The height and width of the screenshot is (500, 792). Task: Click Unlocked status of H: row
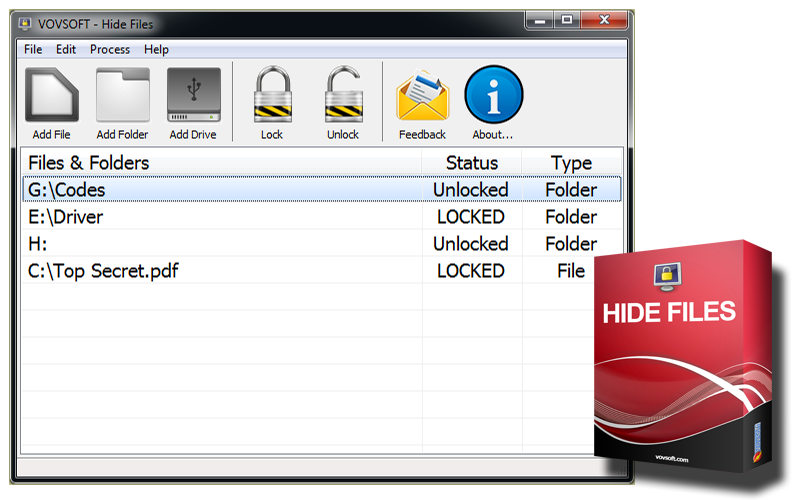471,244
